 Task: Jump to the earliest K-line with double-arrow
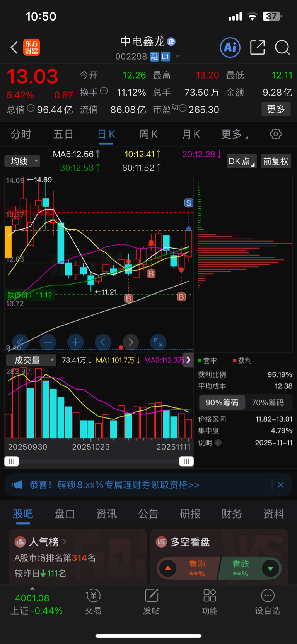point(20,342)
